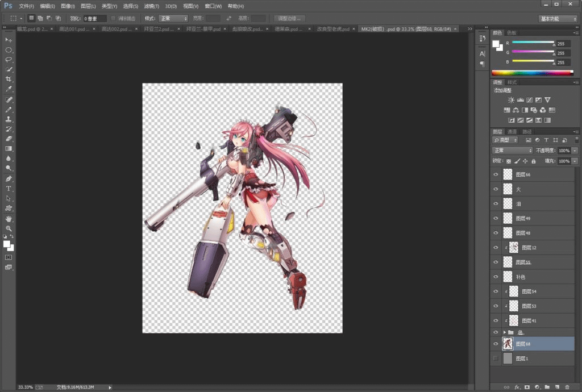Select the Eyedropper tool
The width and height of the screenshot is (582, 392).
point(9,89)
